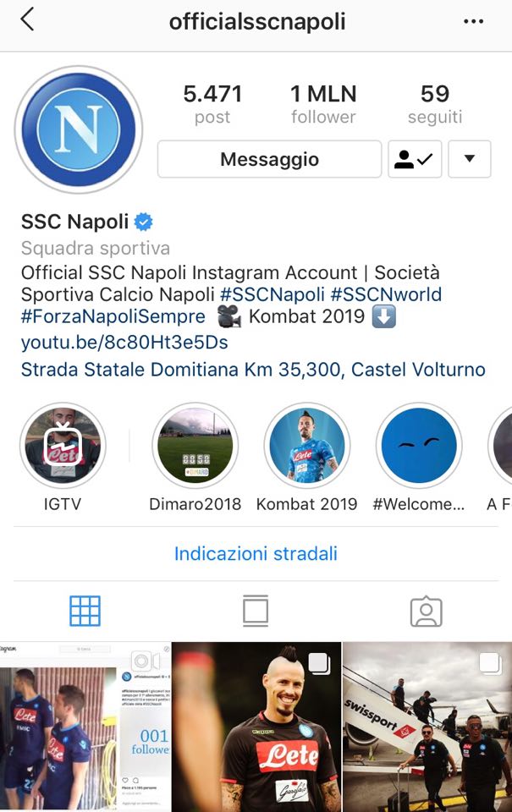Tap the SSC Napoli profile picture
This screenshot has width=512, height=812.
point(79,129)
